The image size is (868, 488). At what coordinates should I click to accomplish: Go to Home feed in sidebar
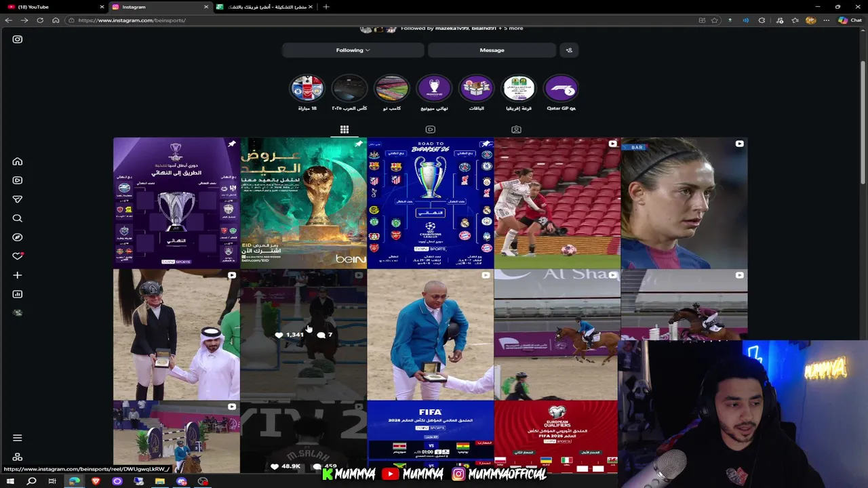point(18,161)
